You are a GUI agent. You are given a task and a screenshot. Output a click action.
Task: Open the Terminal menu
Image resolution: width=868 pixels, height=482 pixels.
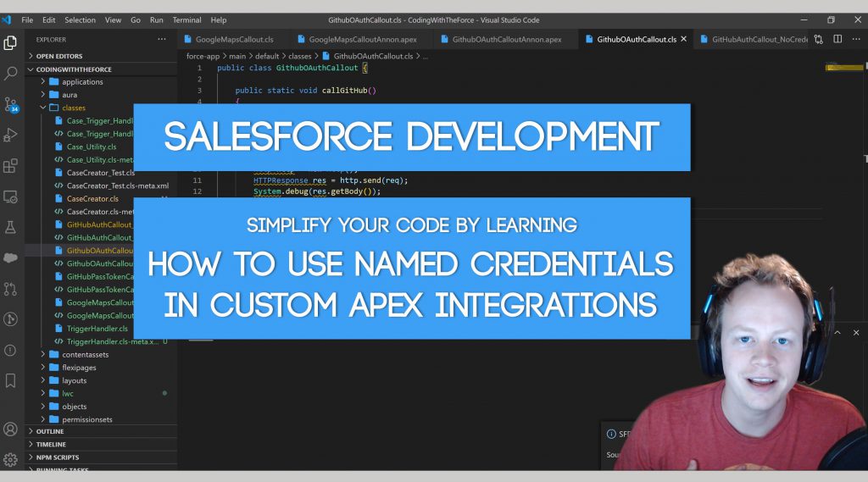pos(186,20)
